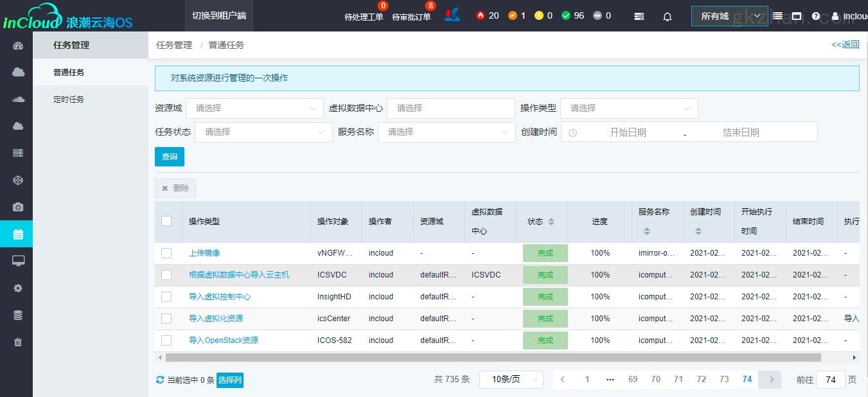Screen dimensions: 868x397
Task: Click the horizontal scrollbar under the table
Action: [493, 357]
